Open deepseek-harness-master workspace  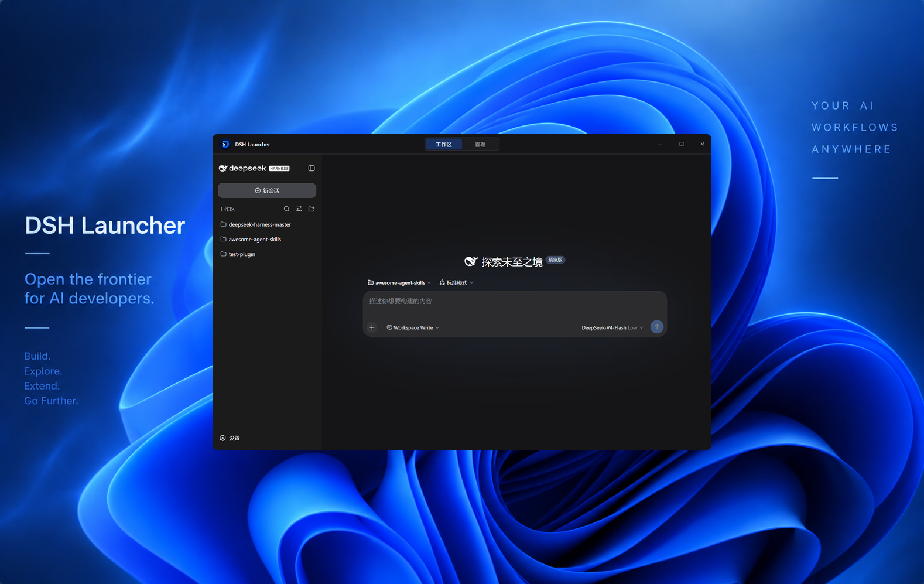point(267,224)
